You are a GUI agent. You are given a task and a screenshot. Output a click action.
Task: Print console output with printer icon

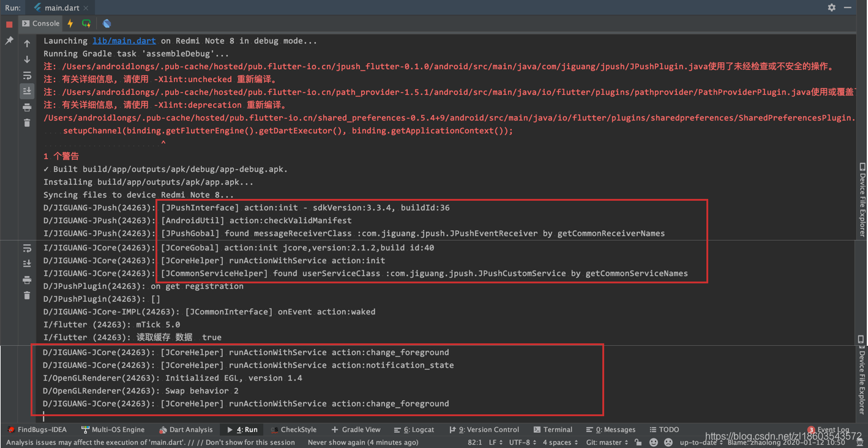(26, 106)
